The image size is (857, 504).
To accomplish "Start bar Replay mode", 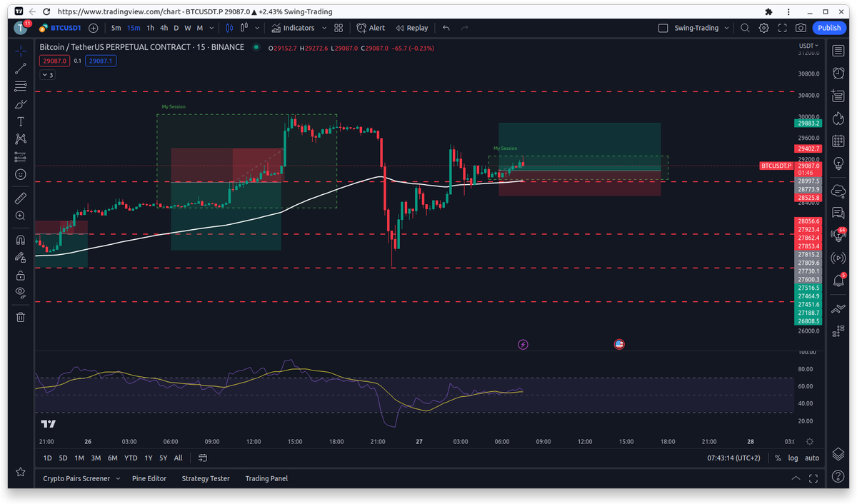I will point(411,28).
